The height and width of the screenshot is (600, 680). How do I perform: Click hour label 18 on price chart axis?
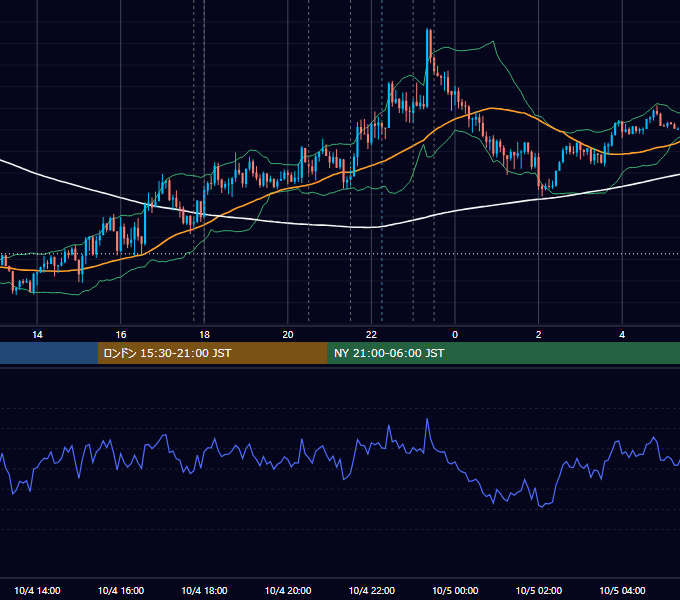click(204, 335)
